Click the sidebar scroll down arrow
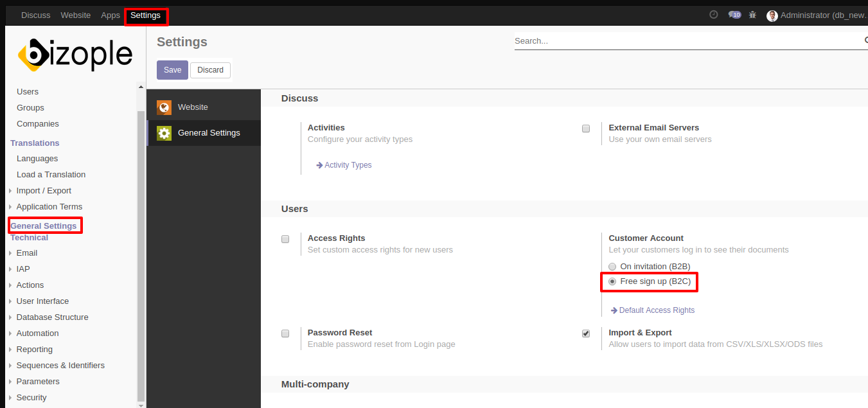Viewport: 868px width, 408px height. point(141,404)
